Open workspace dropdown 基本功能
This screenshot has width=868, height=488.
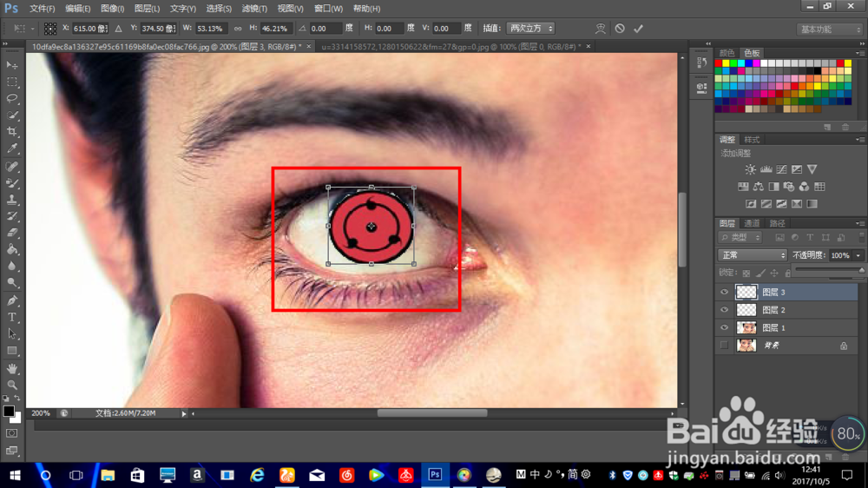[830, 30]
